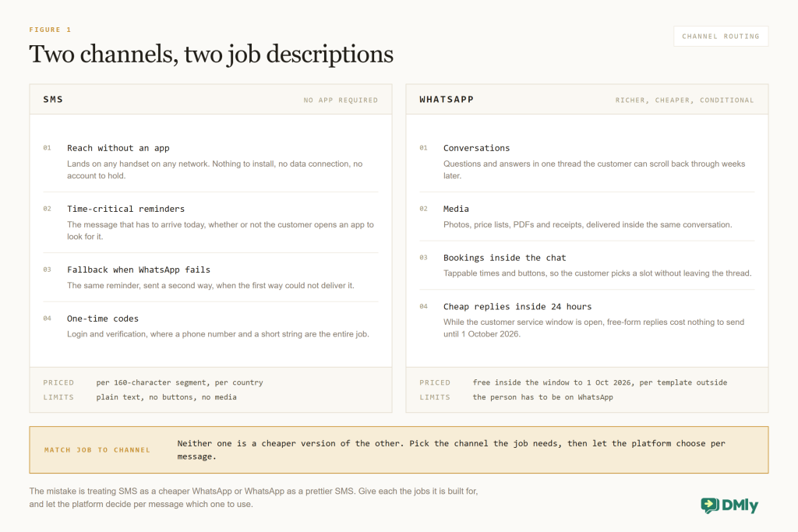Image resolution: width=798 pixels, height=532 pixels.
Task: Click 'RICHER, CHEAPER, CONDITIONAL' label
Action: click(x=684, y=100)
